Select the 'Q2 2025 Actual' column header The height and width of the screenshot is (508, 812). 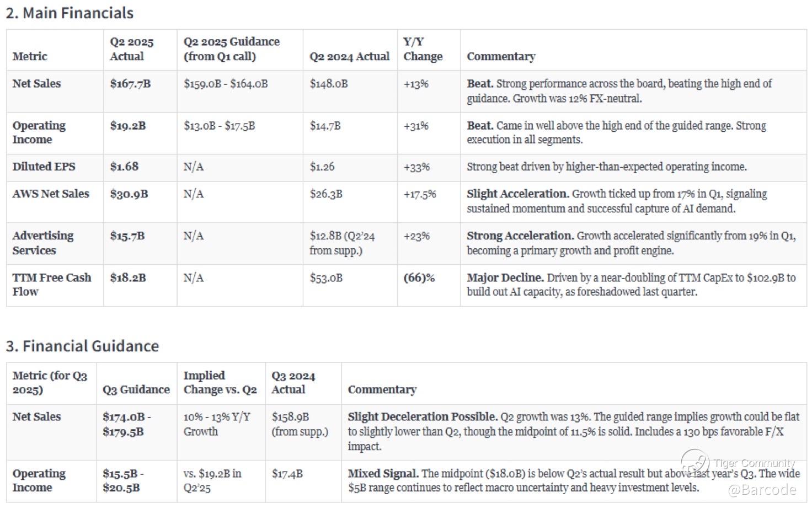click(x=131, y=49)
